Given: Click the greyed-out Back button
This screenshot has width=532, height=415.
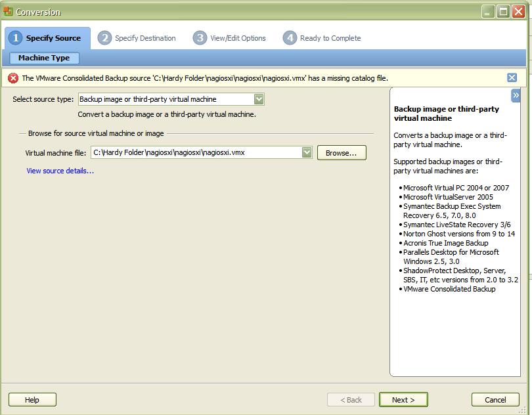Looking at the screenshot, I should point(350,399).
